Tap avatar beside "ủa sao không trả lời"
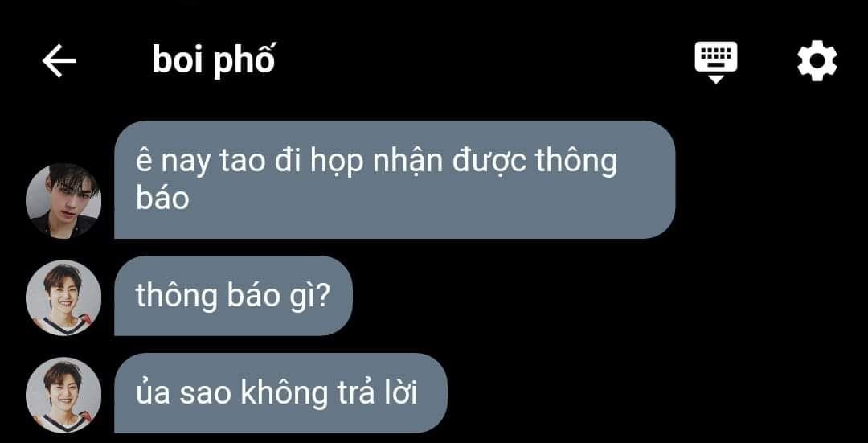 click(63, 395)
